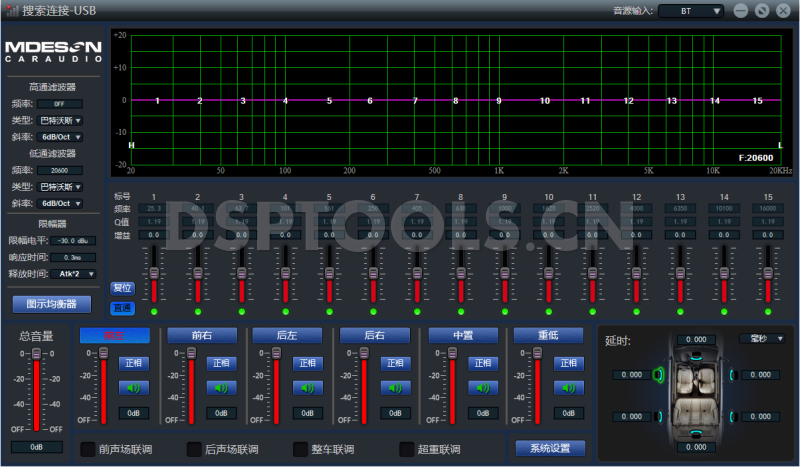The width and height of the screenshot is (800, 467).
Task: Click band 15 frequency 16000 field
Action: click(x=768, y=208)
